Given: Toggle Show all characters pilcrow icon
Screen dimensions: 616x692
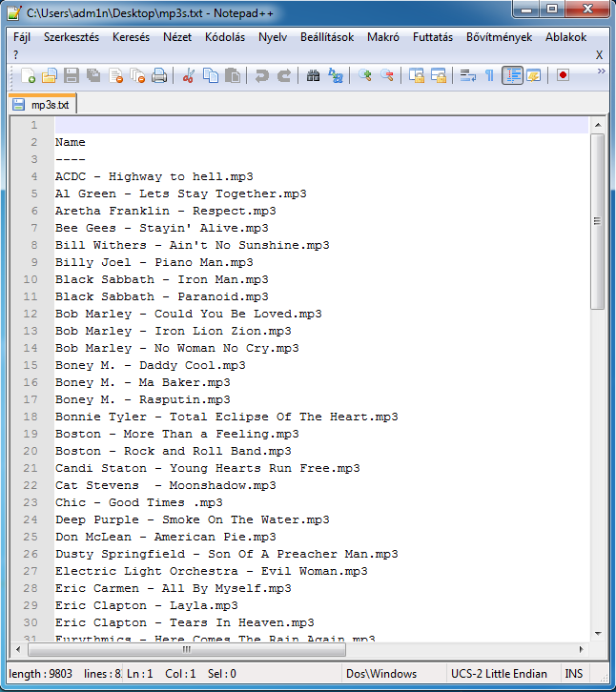Looking at the screenshot, I should (x=489, y=76).
